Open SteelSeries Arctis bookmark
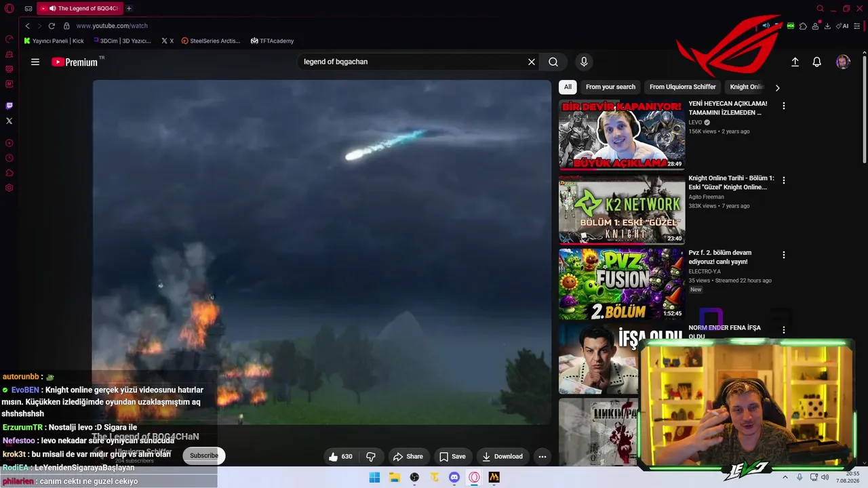Viewport: 868px width, 488px height. (x=211, y=41)
